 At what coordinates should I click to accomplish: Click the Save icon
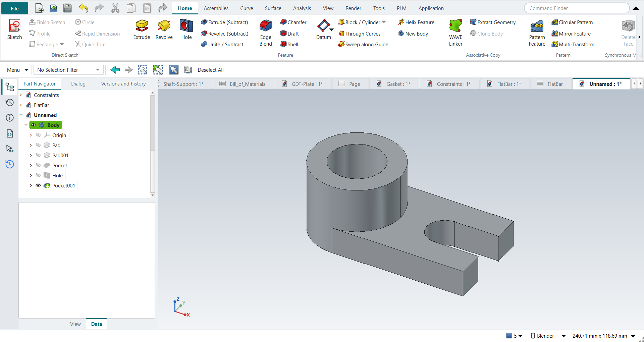coord(67,8)
